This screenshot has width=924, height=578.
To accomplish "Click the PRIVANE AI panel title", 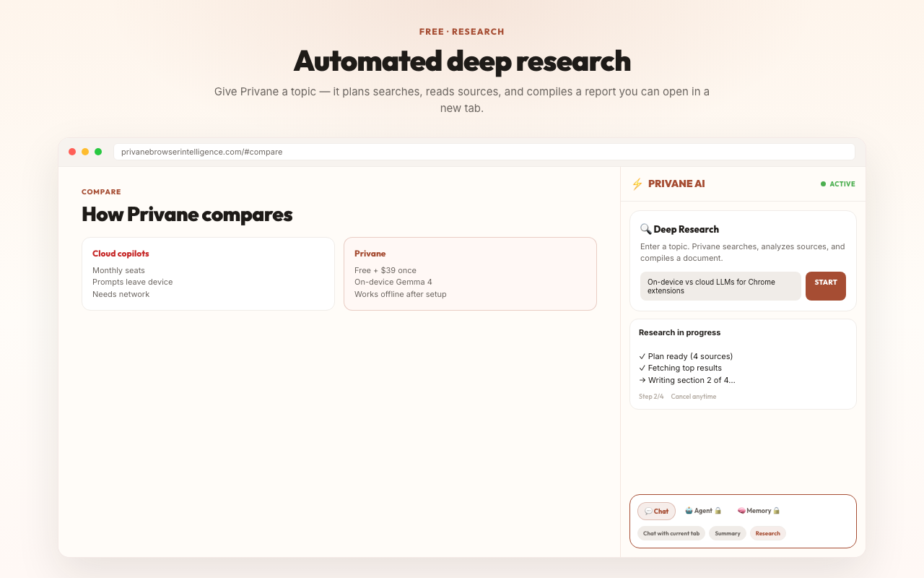I will click(676, 184).
